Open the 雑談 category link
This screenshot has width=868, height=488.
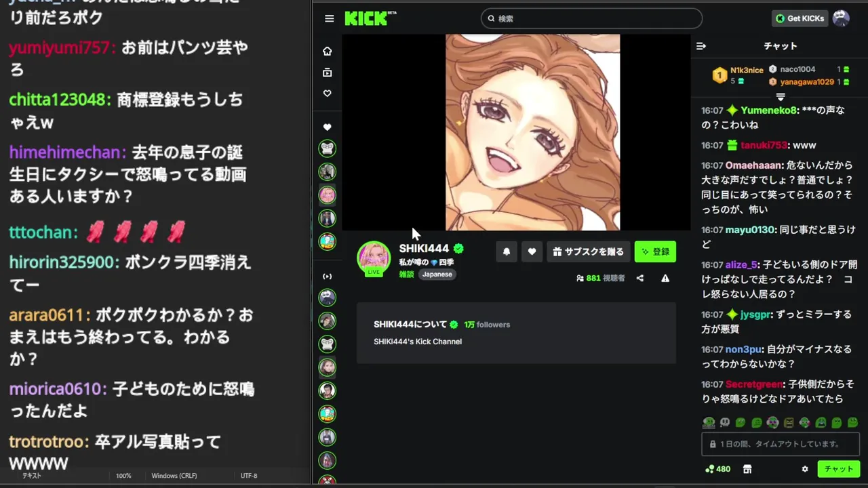point(406,274)
